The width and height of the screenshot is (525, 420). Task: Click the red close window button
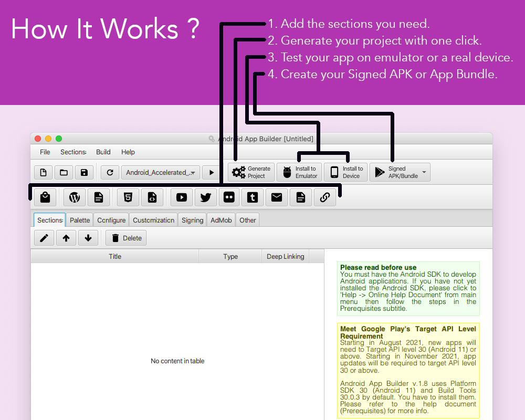point(38,139)
